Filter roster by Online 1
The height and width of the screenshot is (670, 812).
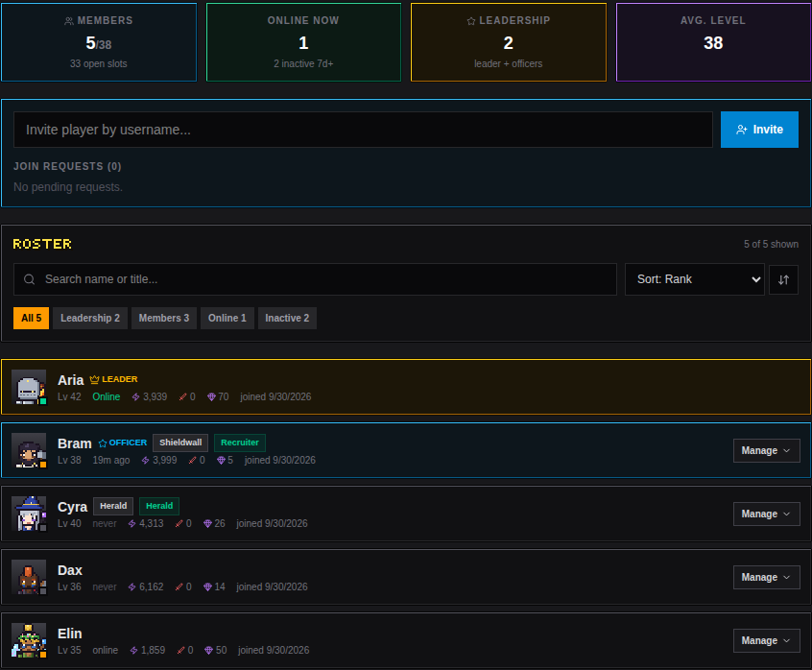coord(227,318)
